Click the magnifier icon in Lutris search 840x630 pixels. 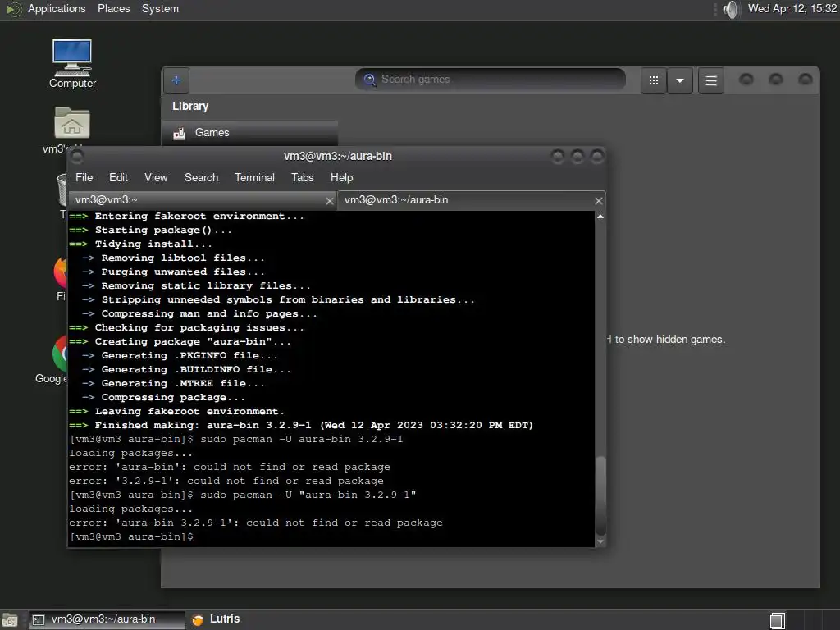click(370, 80)
